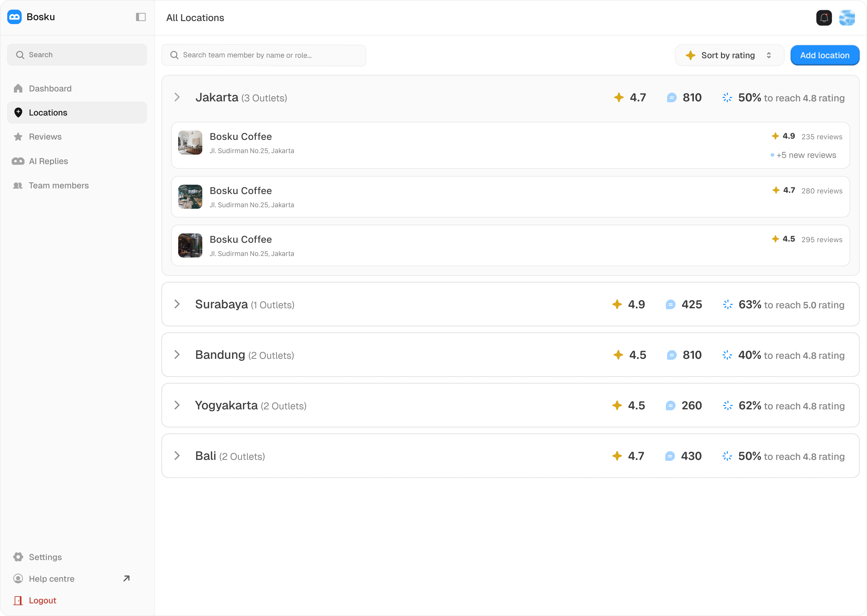Expand the Surabaya location group
This screenshot has width=867, height=616.
[x=177, y=304]
